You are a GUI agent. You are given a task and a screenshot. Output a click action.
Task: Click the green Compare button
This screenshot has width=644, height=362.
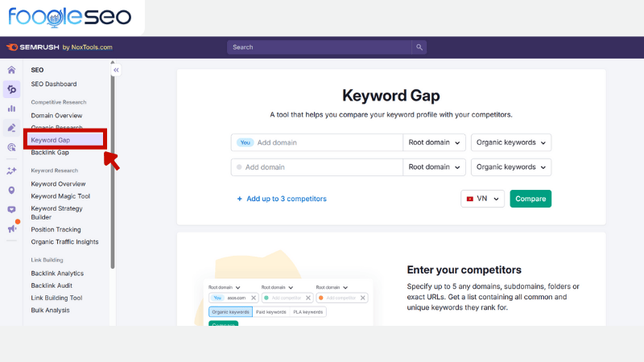coord(530,199)
